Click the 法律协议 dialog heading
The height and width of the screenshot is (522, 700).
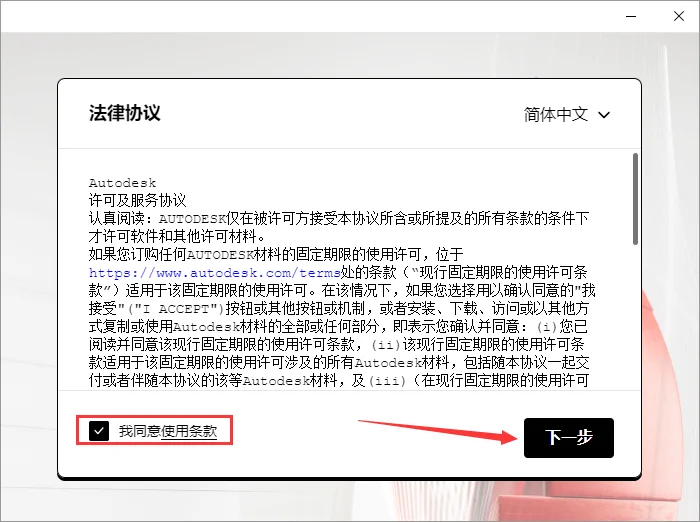tap(125, 112)
